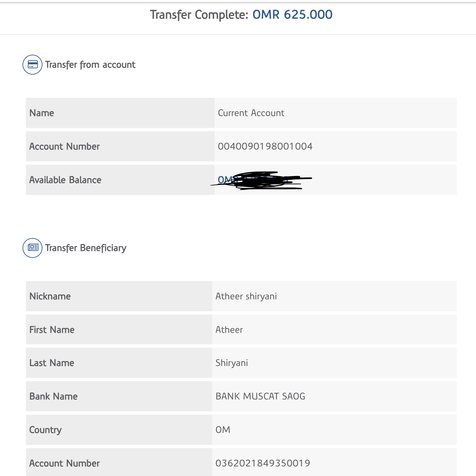Click the Country value OM
This screenshot has width=476, height=476.
223,430
